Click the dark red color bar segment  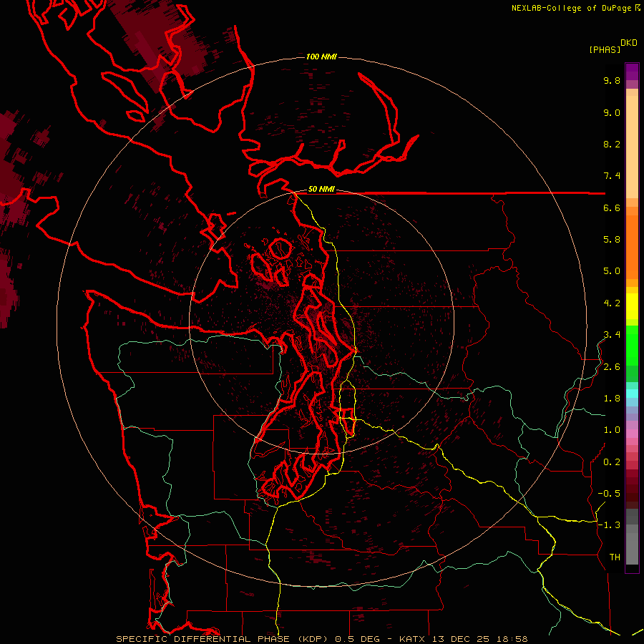632,489
